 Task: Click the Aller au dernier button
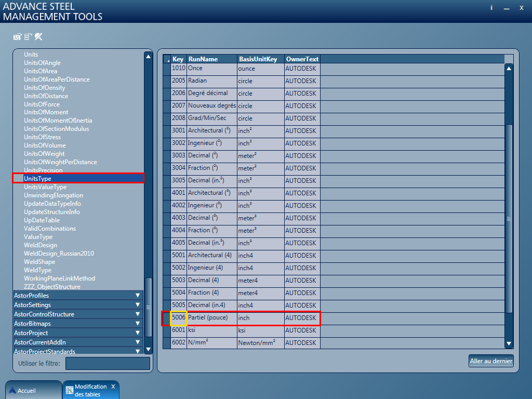pos(491,361)
